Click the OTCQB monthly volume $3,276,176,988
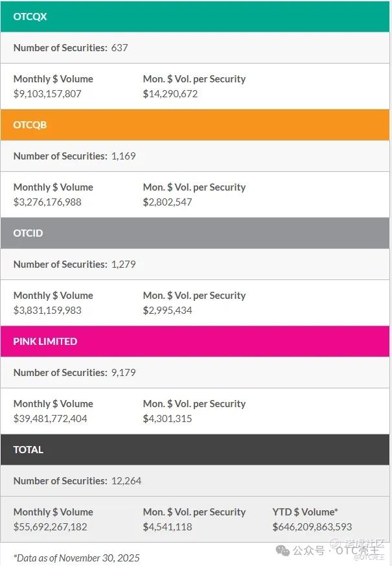This screenshot has width=392, height=566. (47, 202)
